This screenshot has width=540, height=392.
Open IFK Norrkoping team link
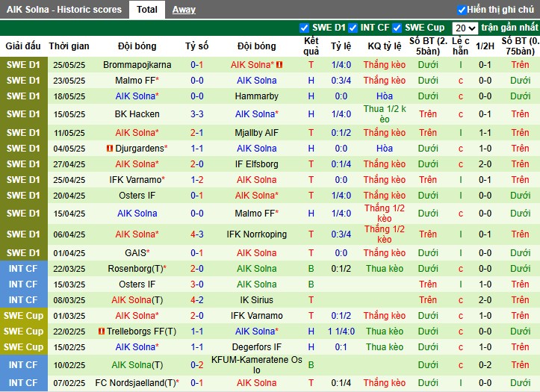[x=256, y=234]
